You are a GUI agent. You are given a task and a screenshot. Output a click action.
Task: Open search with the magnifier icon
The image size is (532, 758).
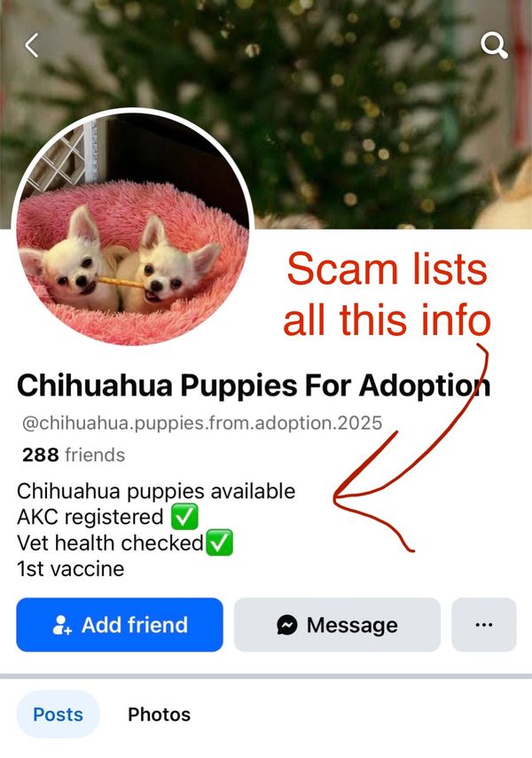pos(494,45)
